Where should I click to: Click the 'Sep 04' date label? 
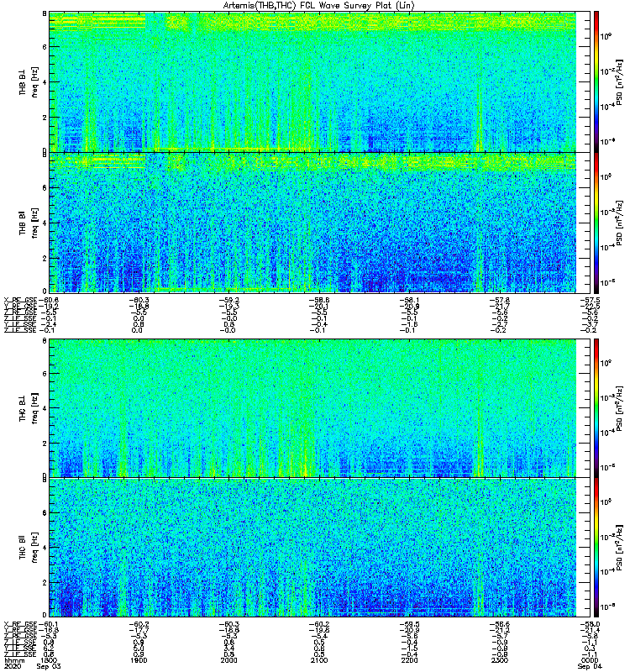tap(590, 666)
